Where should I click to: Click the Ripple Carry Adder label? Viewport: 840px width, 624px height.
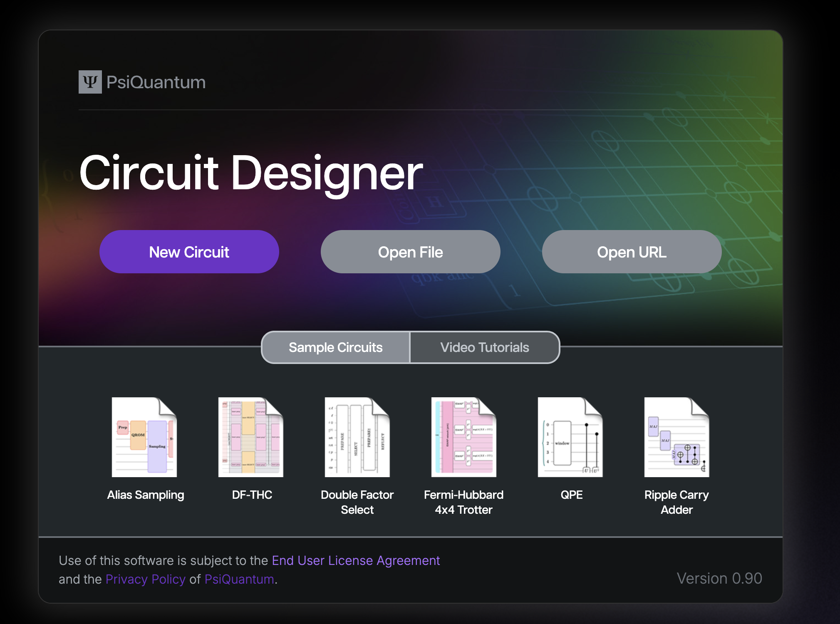[x=676, y=502]
